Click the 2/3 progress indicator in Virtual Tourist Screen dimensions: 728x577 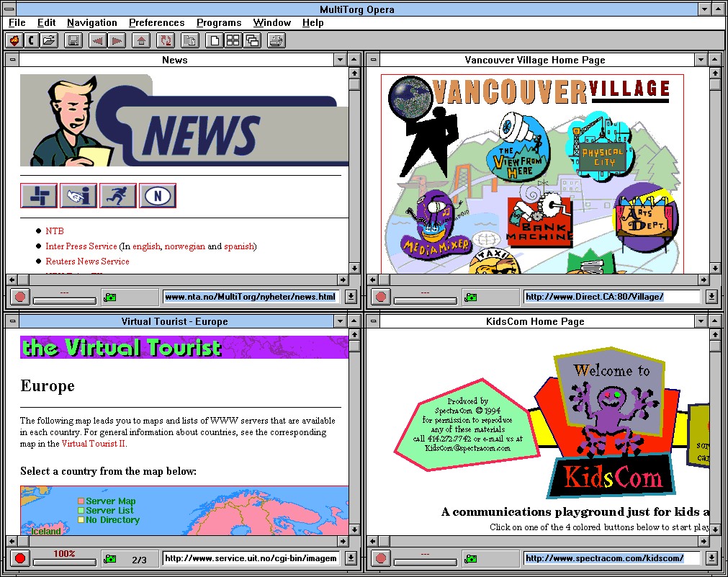tap(138, 558)
